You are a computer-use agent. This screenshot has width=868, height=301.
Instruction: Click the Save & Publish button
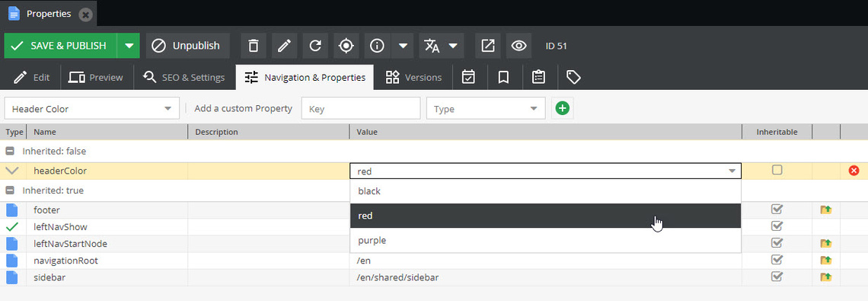60,46
